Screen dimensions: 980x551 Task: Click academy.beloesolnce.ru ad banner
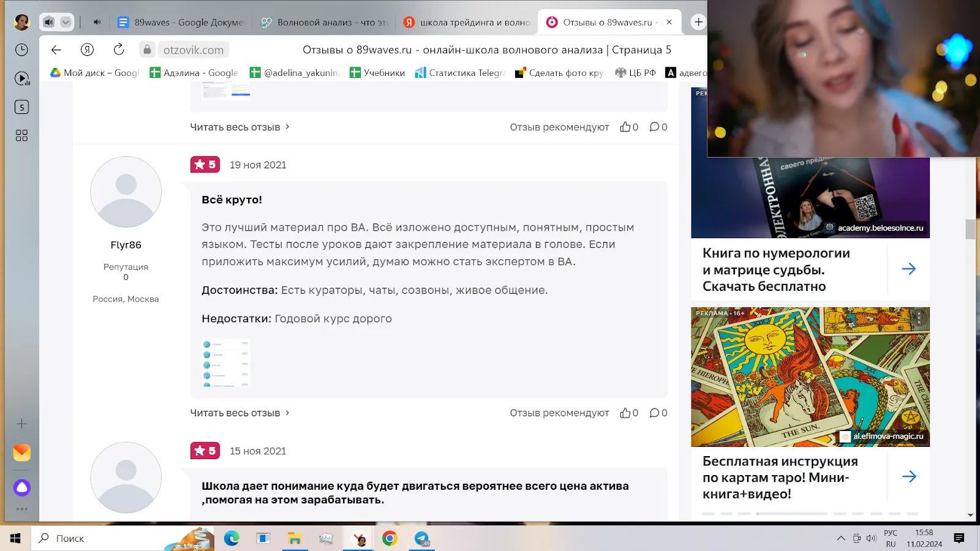point(810,197)
